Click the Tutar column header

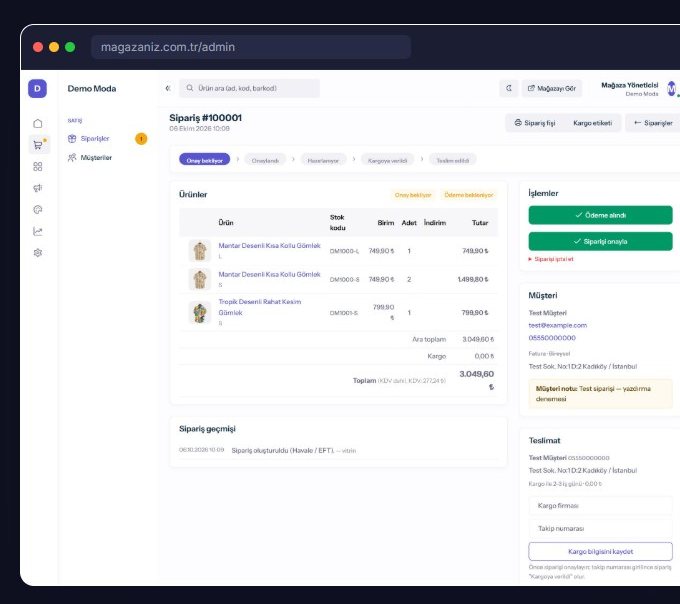point(480,222)
